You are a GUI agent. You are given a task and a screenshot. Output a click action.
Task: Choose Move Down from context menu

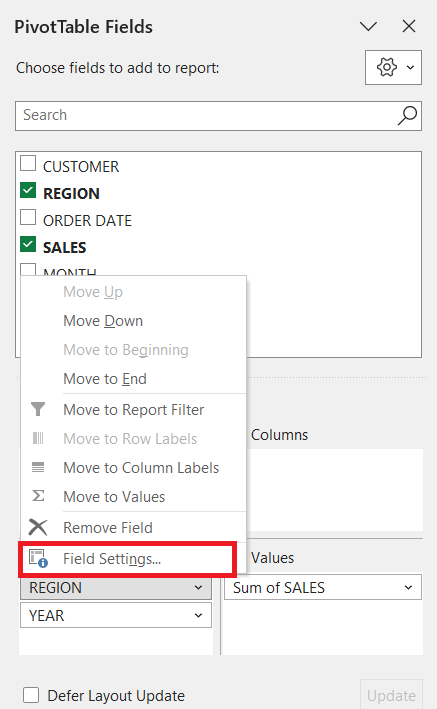pyautogui.click(x=103, y=321)
